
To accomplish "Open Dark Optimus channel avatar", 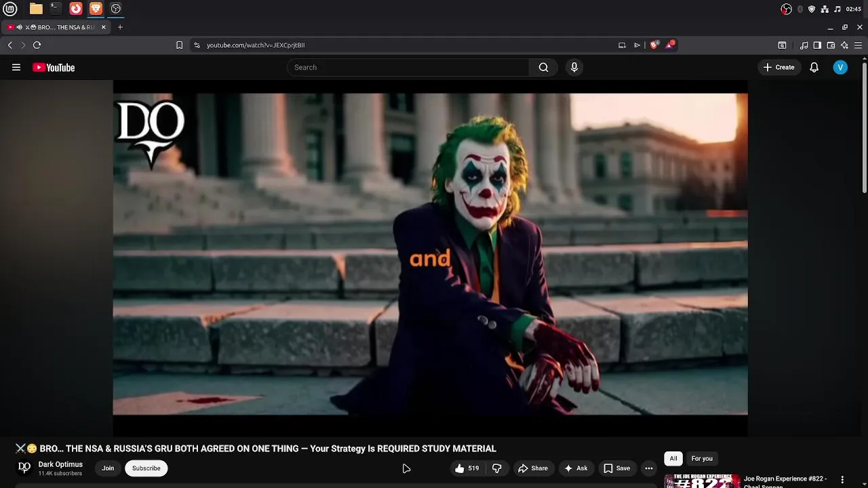I will click(x=24, y=468).
